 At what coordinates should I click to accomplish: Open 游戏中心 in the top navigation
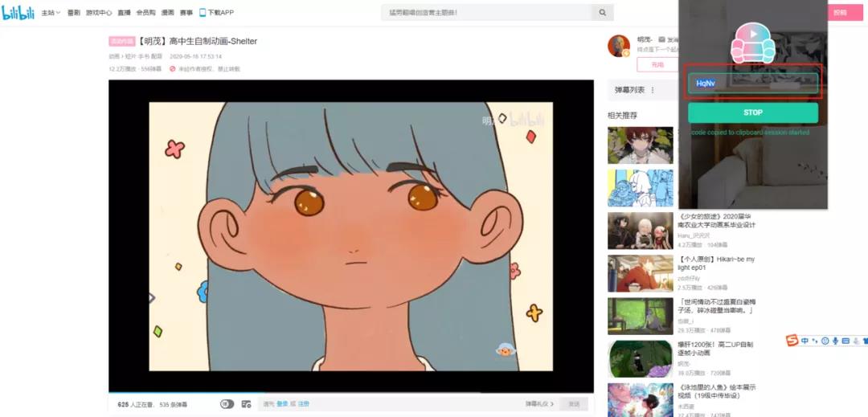99,12
